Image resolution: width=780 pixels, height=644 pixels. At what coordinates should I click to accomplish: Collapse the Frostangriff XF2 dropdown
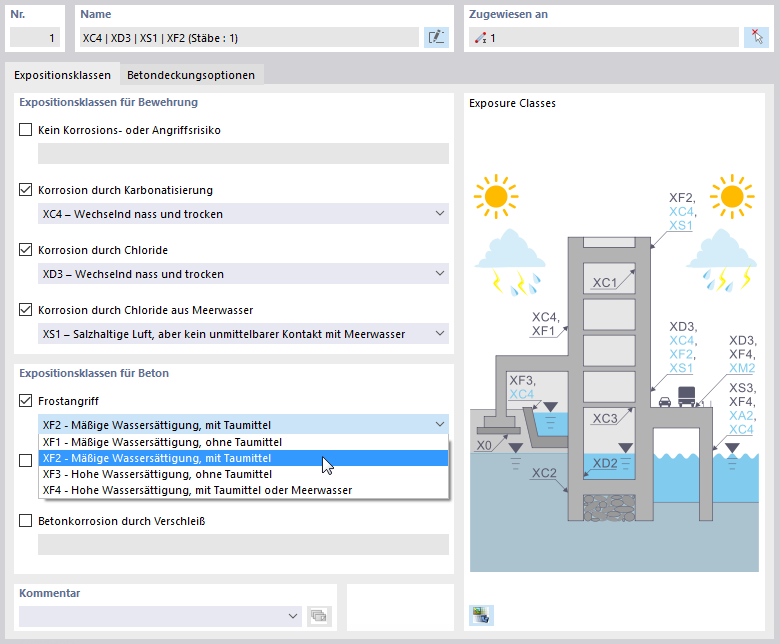243,425
